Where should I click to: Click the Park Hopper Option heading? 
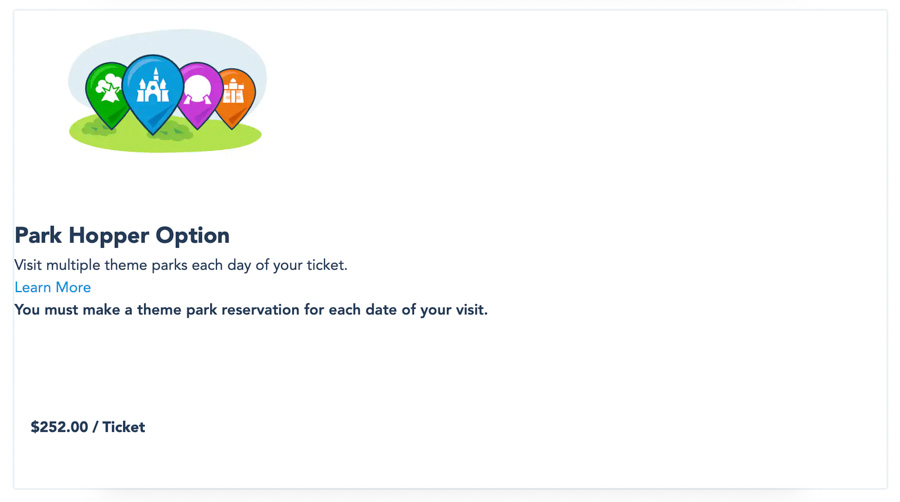(122, 236)
